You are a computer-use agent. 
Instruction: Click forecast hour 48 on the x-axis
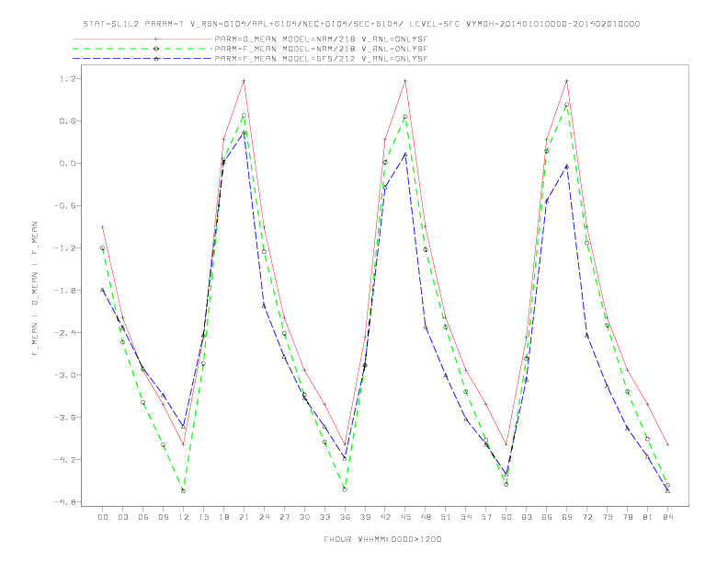click(426, 517)
